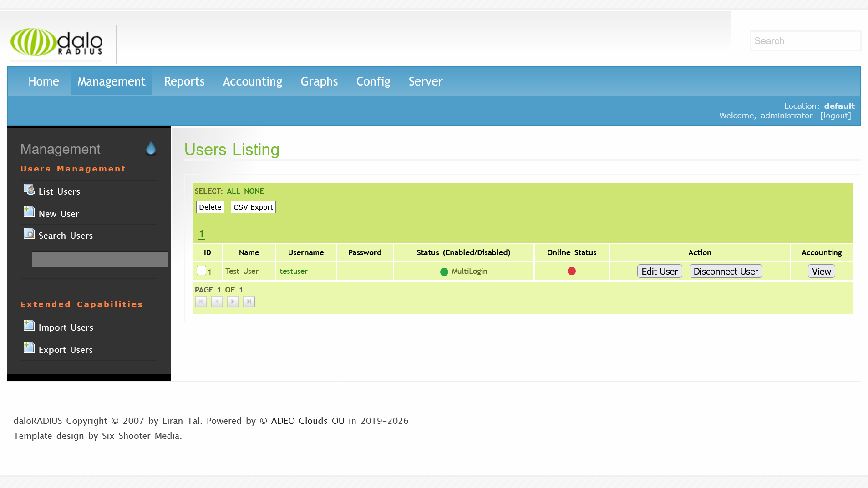
Task: Open the Home menu
Action: coord(44,81)
